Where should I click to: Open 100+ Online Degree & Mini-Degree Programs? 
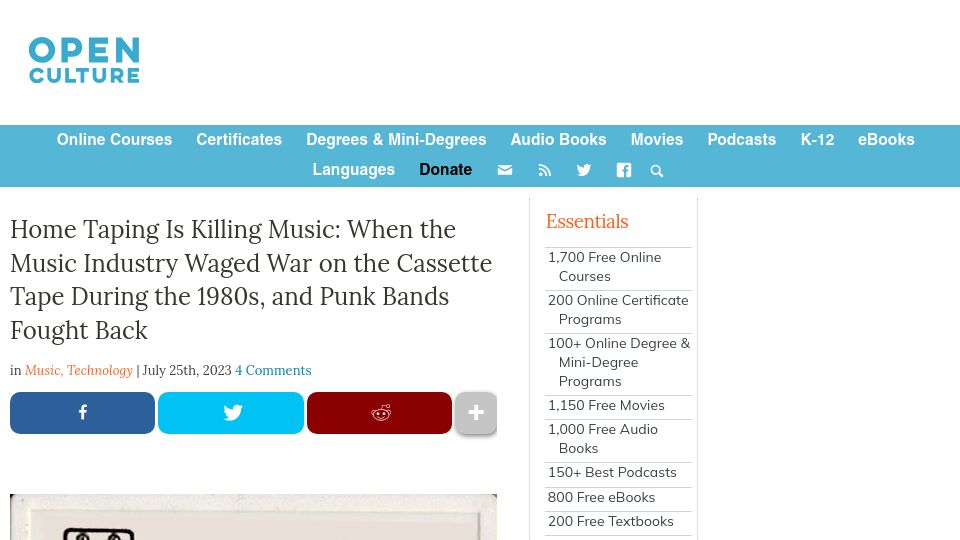pyautogui.click(x=618, y=362)
